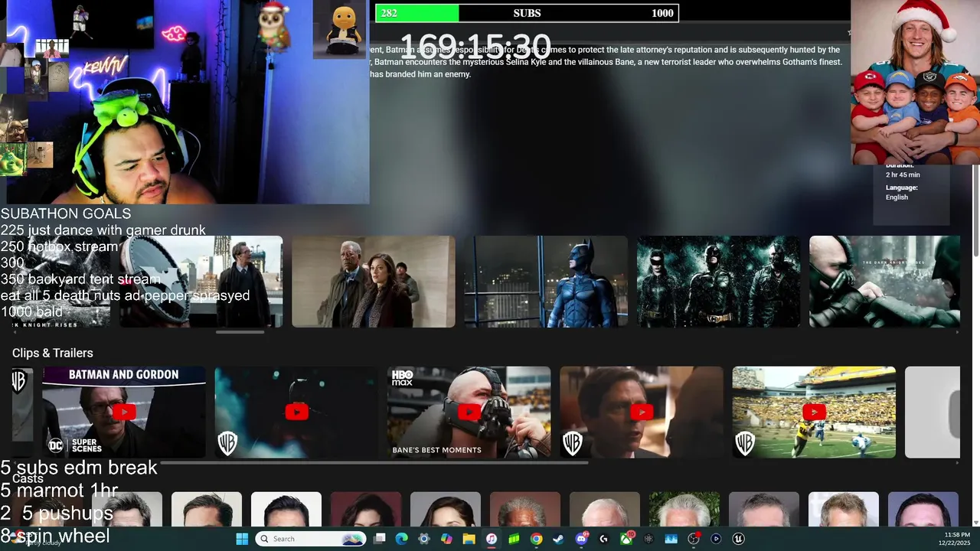Screen dimensions: 980x551
Task: Switch to OBS Studio in taskbar
Action: coord(694,539)
